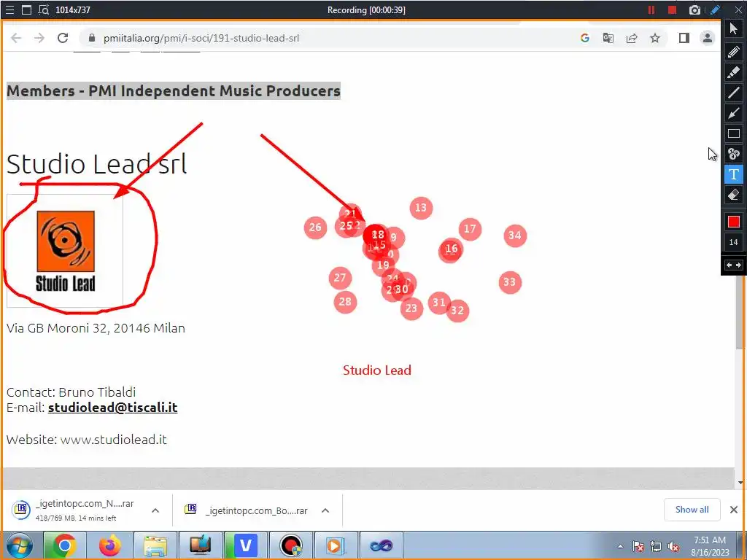The width and height of the screenshot is (747, 560).
Task: Go forward in browser history
Action: (x=39, y=38)
